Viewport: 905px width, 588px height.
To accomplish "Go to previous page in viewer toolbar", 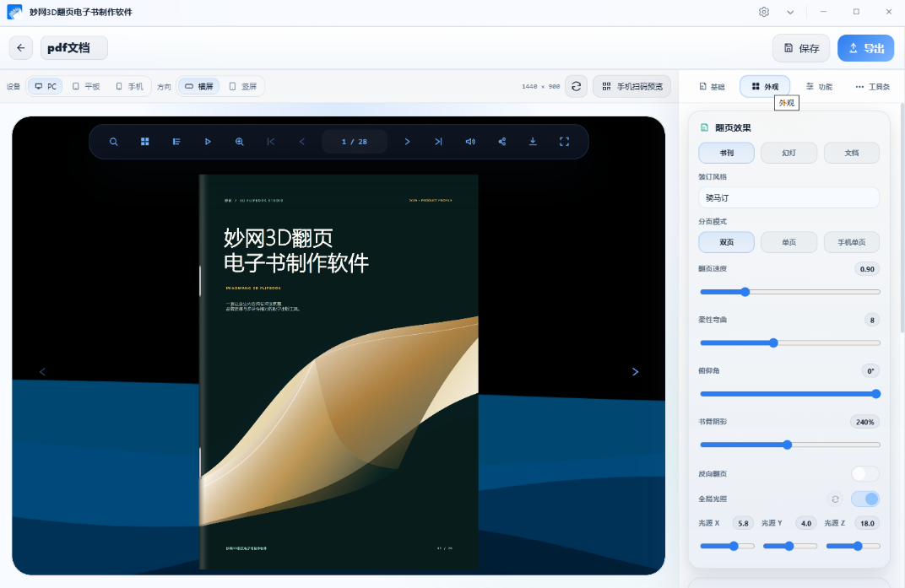I will 302,142.
